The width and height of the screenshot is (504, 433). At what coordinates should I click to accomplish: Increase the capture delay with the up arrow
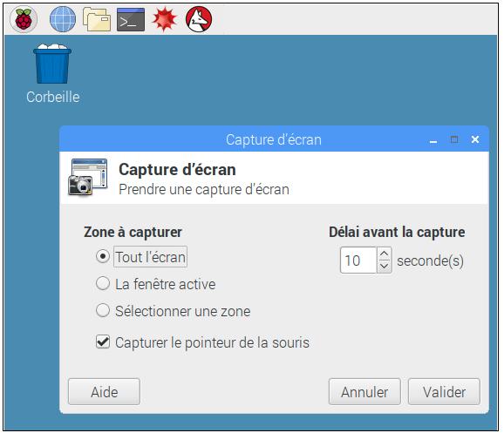pyautogui.click(x=385, y=254)
